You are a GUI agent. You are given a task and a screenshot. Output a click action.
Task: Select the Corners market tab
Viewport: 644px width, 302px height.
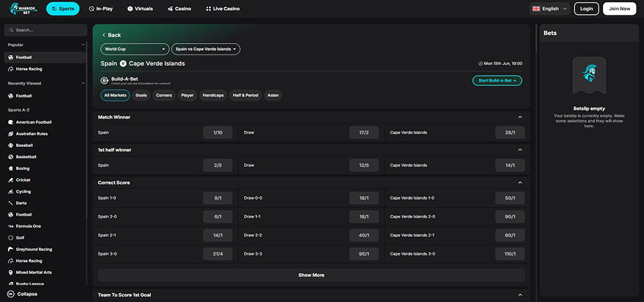pos(164,95)
